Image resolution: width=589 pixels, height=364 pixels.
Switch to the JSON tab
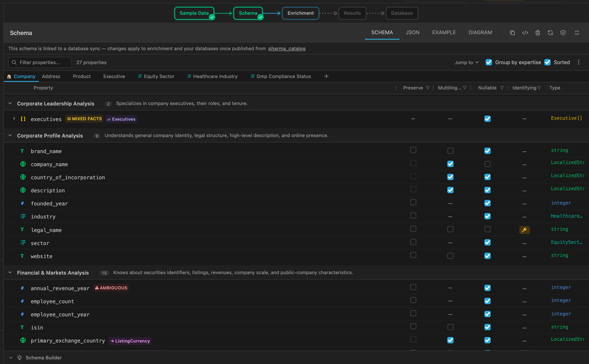tap(412, 32)
